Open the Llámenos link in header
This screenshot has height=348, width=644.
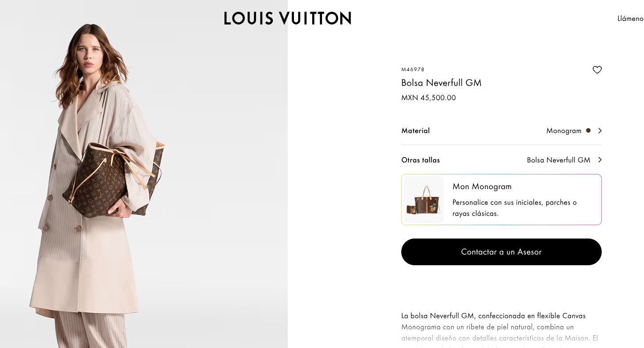point(630,19)
